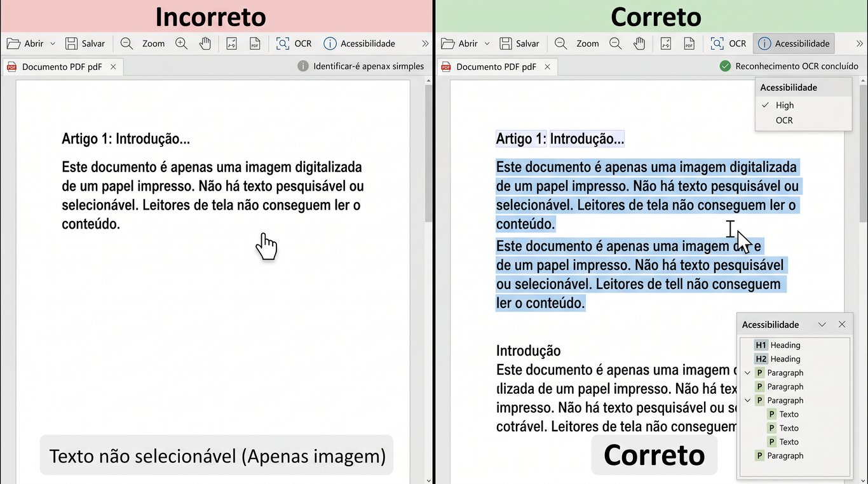Zoom in with the plus magnifier in Incorreto panel

(x=182, y=44)
